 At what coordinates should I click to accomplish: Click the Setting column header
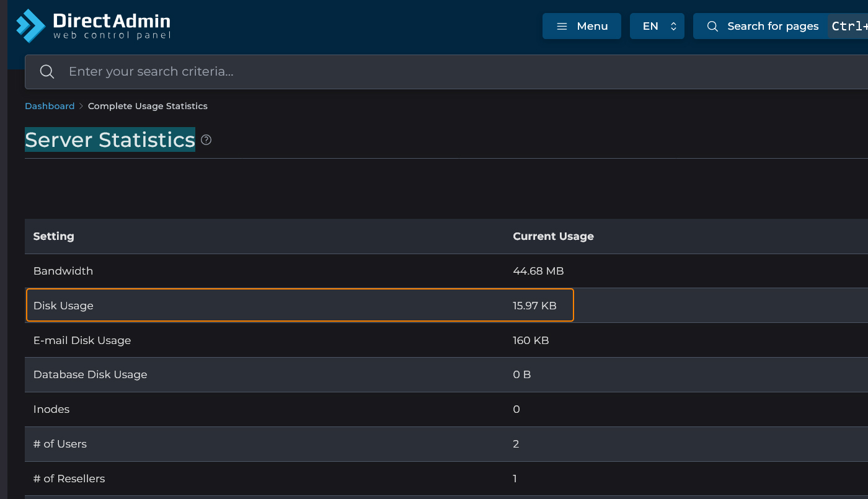53,236
